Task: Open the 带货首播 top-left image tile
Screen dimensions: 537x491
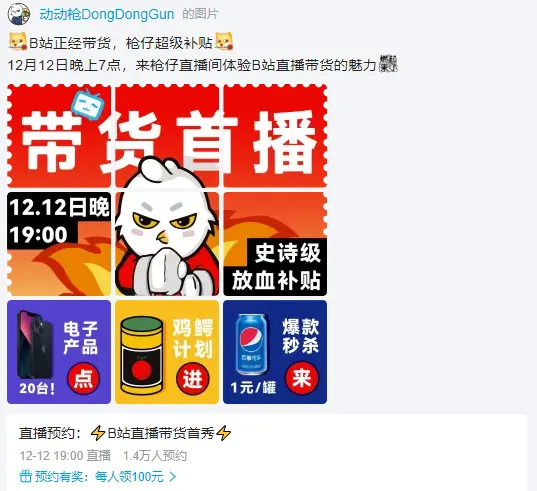Action: tap(59, 136)
